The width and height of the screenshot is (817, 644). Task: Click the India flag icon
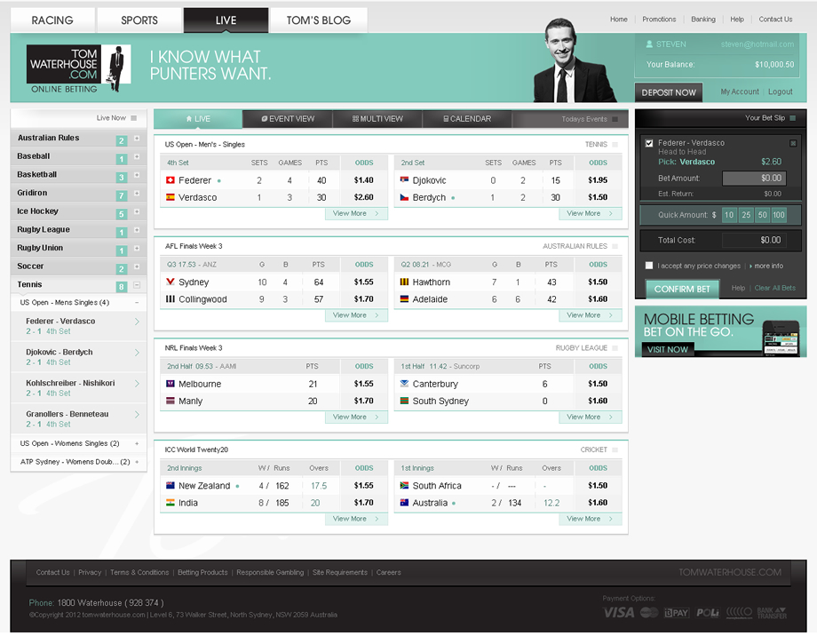[170, 503]
